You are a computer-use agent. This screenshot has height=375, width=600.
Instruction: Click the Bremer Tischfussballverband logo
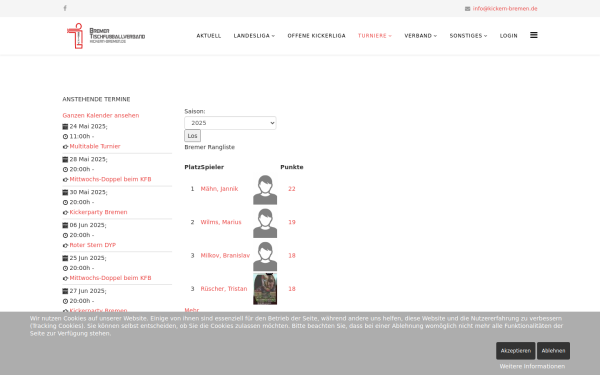(106, 36)
